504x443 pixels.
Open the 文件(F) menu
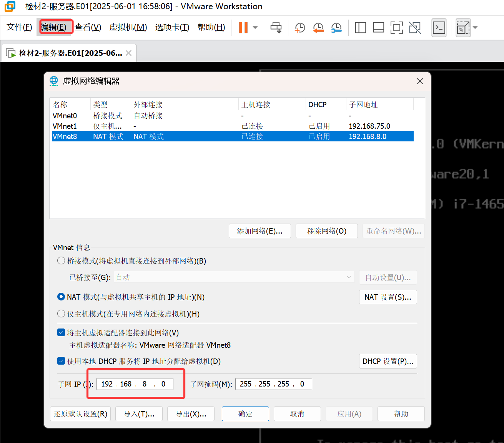point(20,27)
